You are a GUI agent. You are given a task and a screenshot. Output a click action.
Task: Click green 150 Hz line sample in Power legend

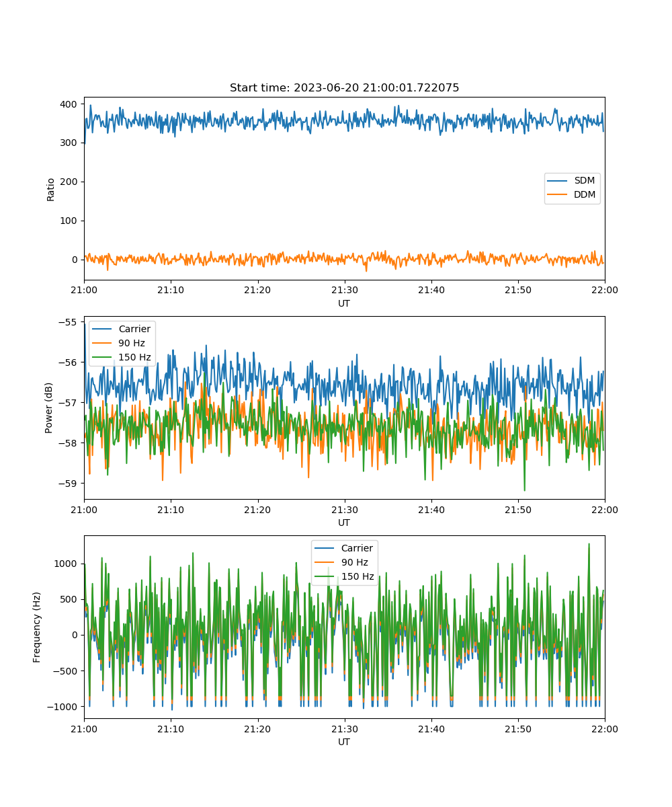[103, 358]
